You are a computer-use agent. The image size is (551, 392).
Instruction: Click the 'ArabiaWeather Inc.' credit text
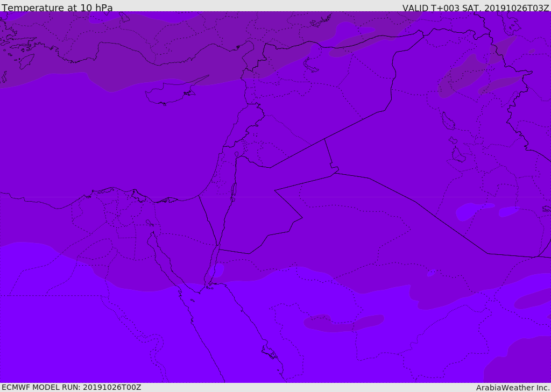coord(513,388)
